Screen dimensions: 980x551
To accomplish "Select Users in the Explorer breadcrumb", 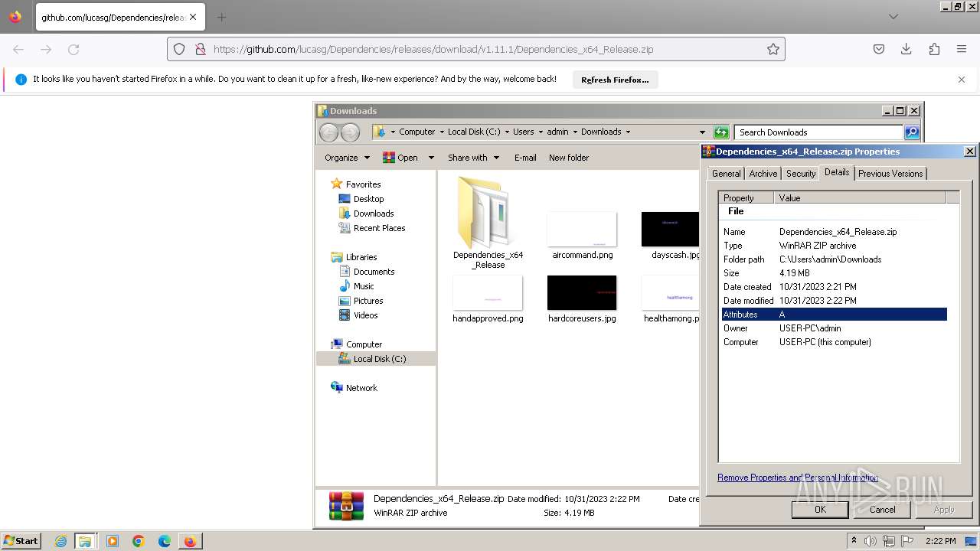I will (524, 132).
